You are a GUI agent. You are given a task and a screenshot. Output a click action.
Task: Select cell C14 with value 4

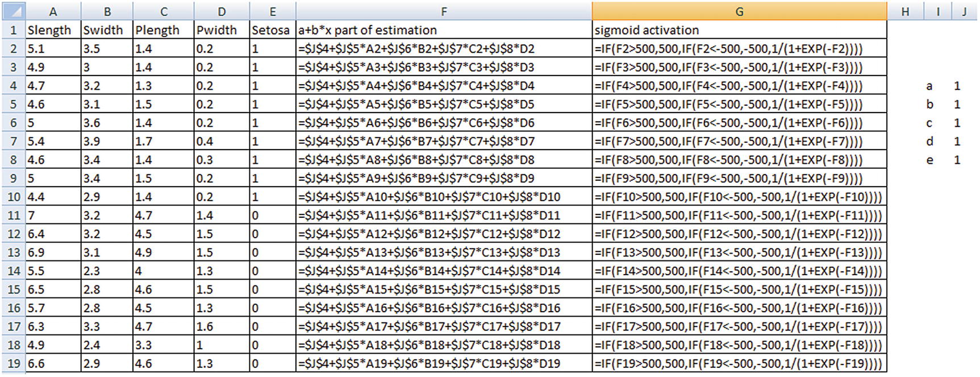[x=163, y=271]
